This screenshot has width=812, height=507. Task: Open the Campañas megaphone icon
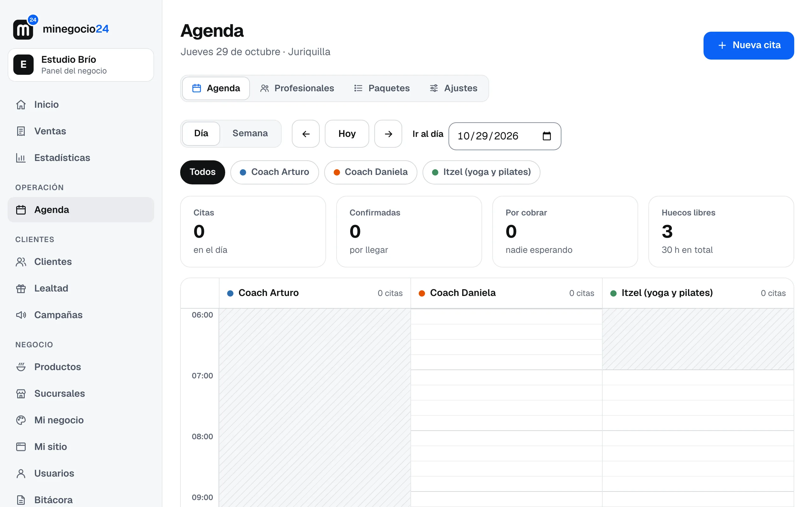[x=21, y=315]
